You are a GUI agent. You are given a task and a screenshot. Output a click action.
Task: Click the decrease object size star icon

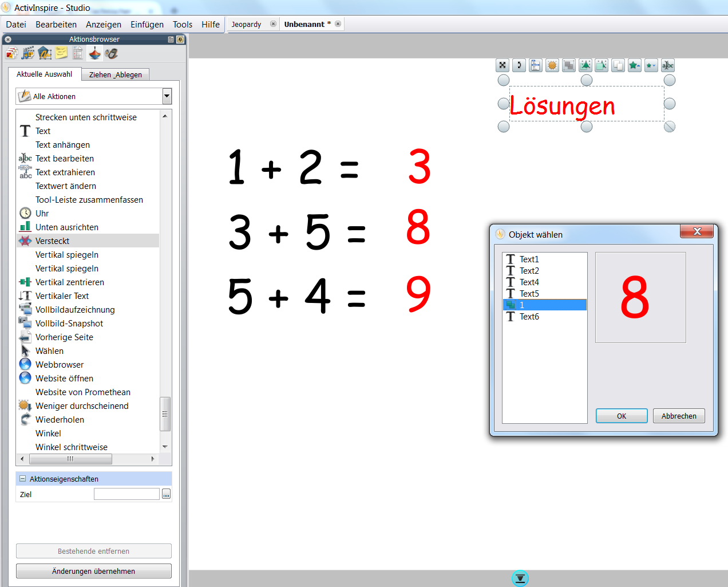651,65
